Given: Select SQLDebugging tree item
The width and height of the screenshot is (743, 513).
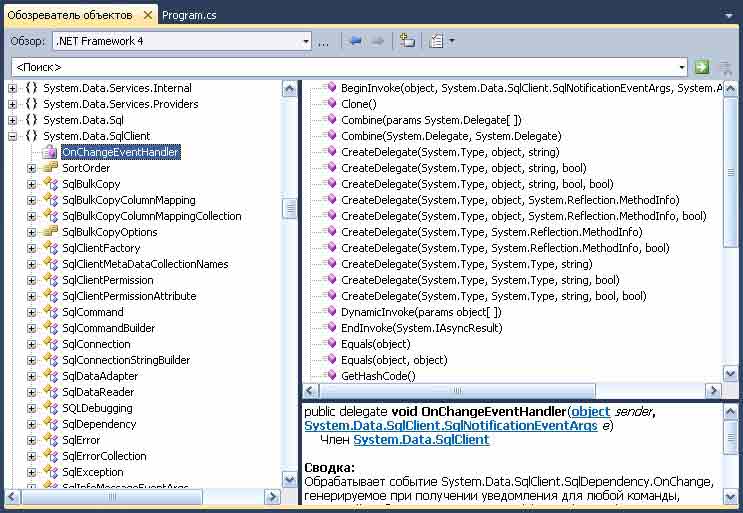Looking at the screenshot, I should 97,408.
